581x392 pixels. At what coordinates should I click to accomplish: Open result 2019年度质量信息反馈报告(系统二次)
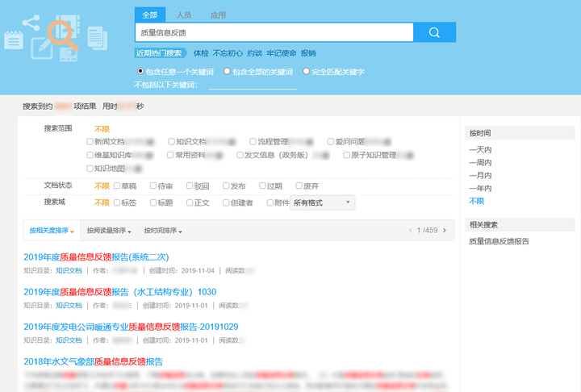point(96,257)
